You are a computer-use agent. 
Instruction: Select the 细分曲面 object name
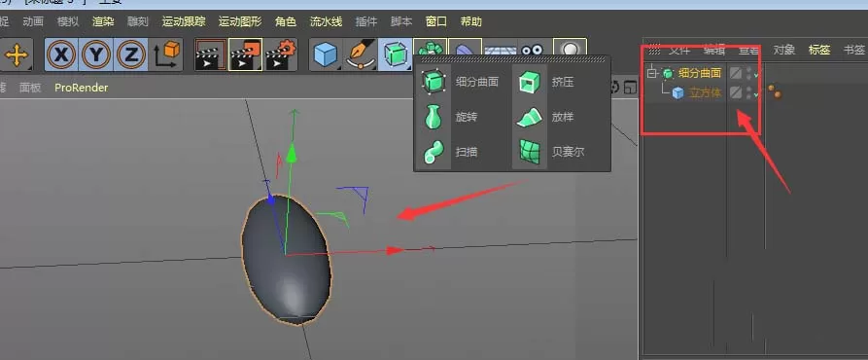pos(700,73)
